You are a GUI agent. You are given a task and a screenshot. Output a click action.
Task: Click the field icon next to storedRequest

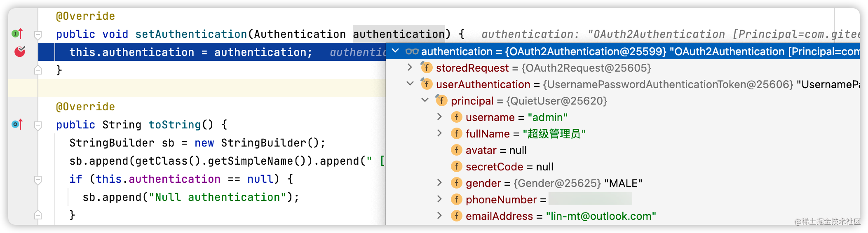(x=426, y=67)
